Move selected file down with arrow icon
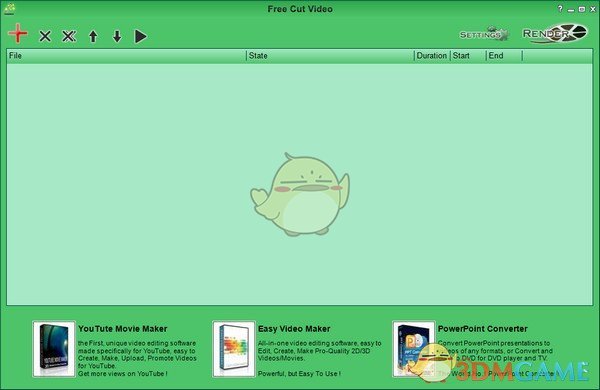Viewport: 600px width, 390px height. click(x=117, y=36)
